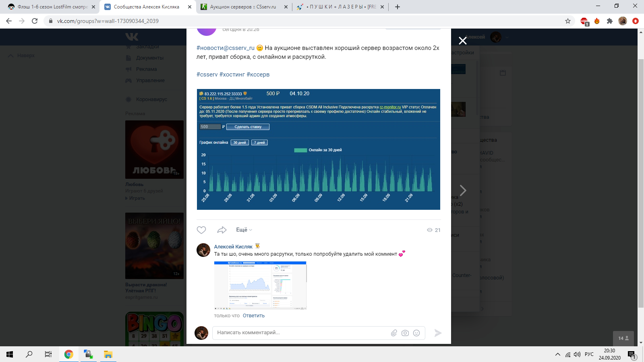Open the #csserv hashtag
This screenshot has width=644, height=362.
[x=207, y=74]
